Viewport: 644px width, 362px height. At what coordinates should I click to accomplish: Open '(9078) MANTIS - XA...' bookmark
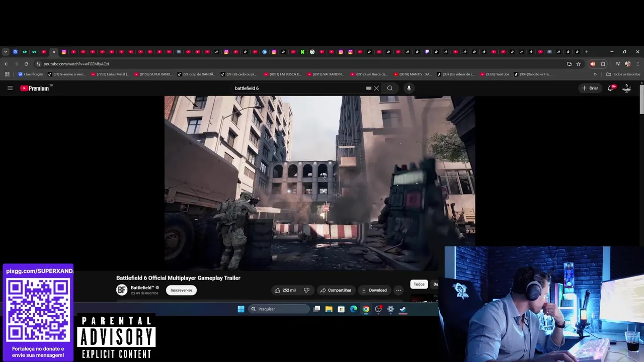[413, 74]
